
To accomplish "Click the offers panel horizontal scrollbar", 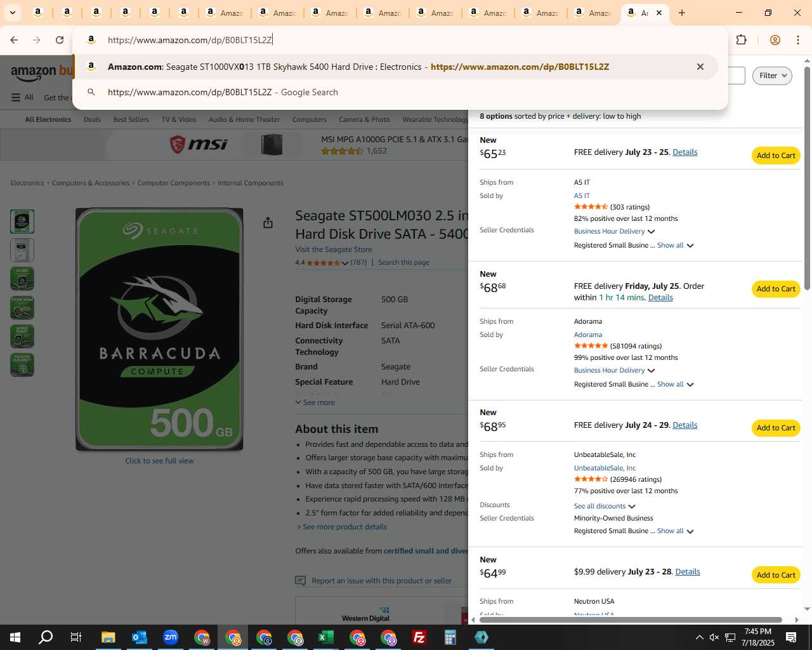I will (631, 620).
